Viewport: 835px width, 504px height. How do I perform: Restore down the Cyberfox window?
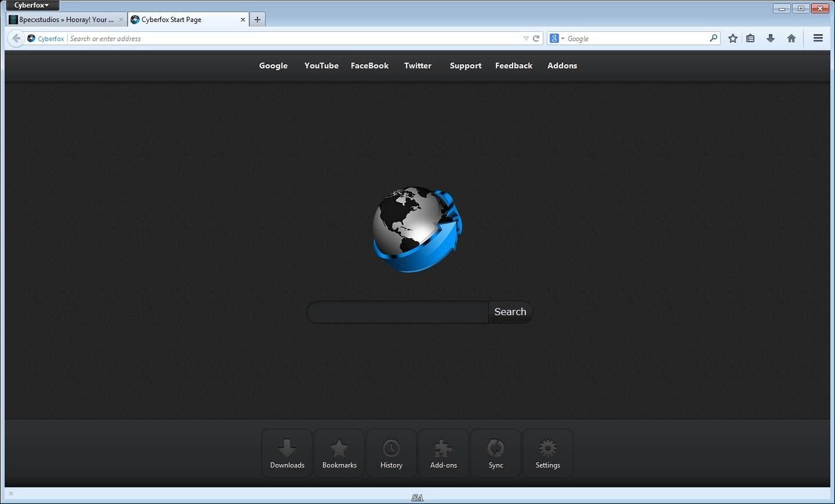point(801,8)
